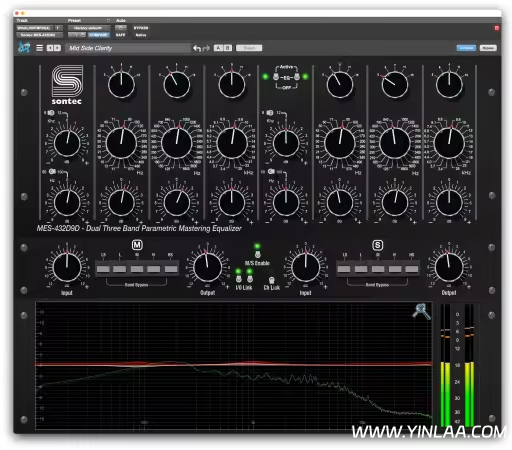The image size is (512, 450).
Task: Toggle the M/S Enable switch
Action: coord(257,255)
